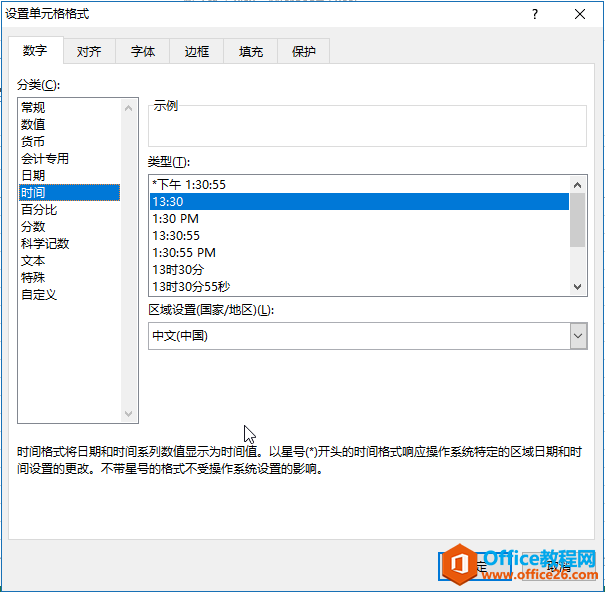
Task: Open the 填充 tab
Action: (x=251, y=51)
